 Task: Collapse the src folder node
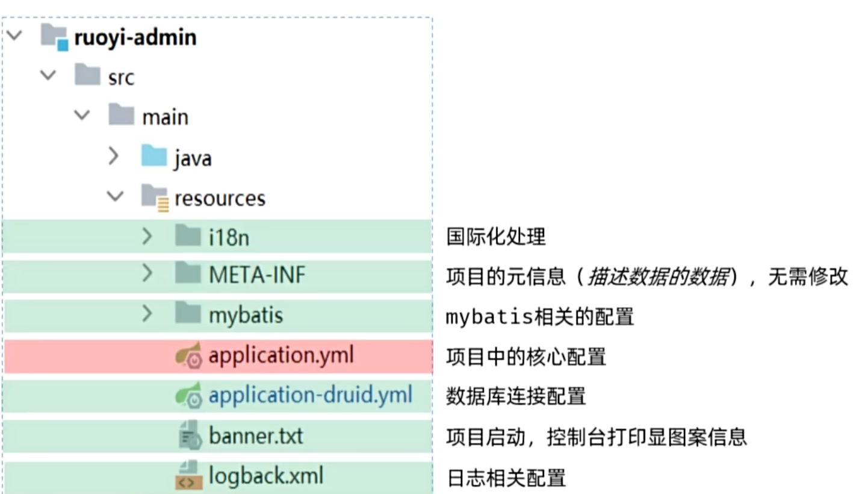[x=48, y=76]
